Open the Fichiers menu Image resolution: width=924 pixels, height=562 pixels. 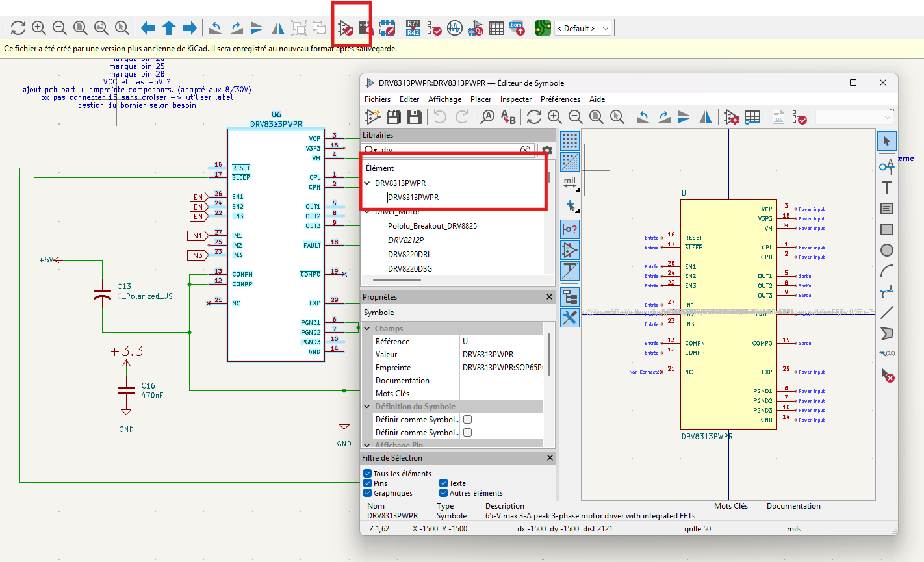(x=378, y=99)
